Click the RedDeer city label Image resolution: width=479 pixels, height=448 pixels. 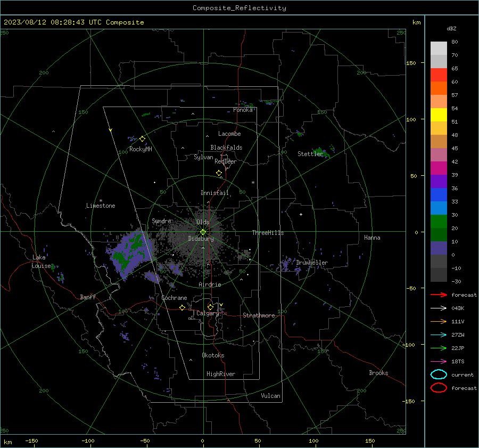click(226, 161)
